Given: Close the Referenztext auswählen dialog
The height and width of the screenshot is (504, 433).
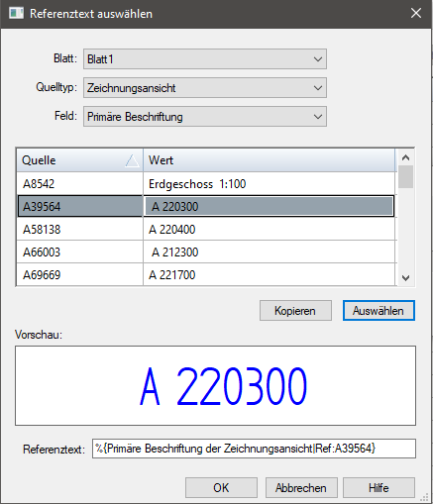Looking at the screenshot, I should point(416,13).
